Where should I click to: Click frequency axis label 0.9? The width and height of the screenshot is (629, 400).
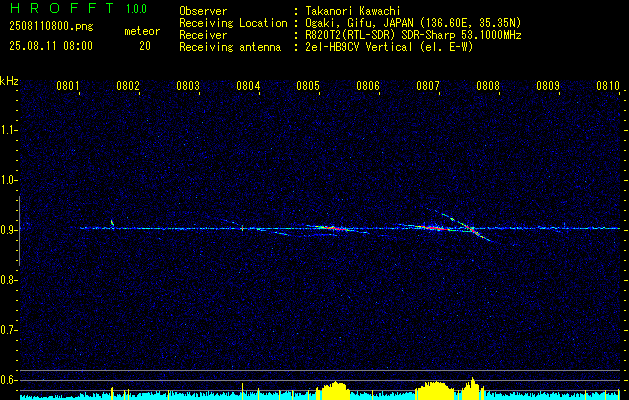tap(7, 230)
